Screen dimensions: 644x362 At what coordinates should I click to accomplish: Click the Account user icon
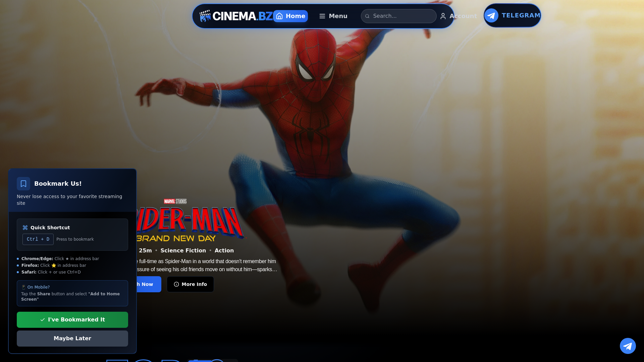[443, 16]
